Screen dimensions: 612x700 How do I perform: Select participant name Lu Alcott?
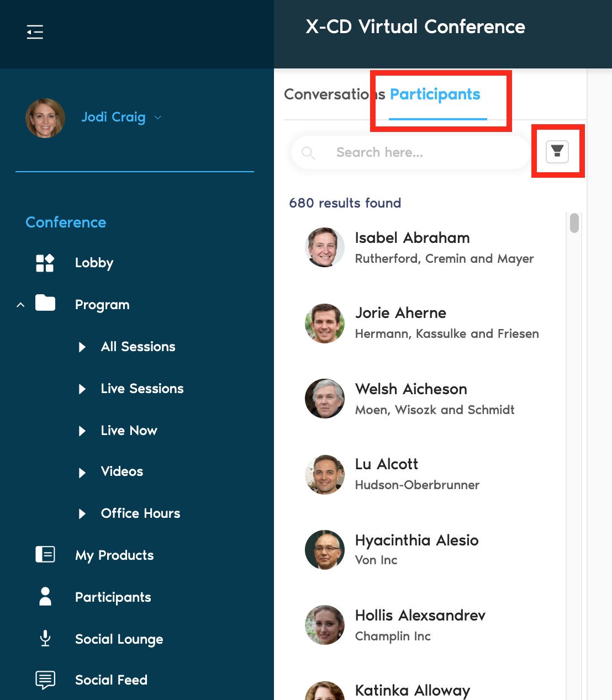click(387, 464)
